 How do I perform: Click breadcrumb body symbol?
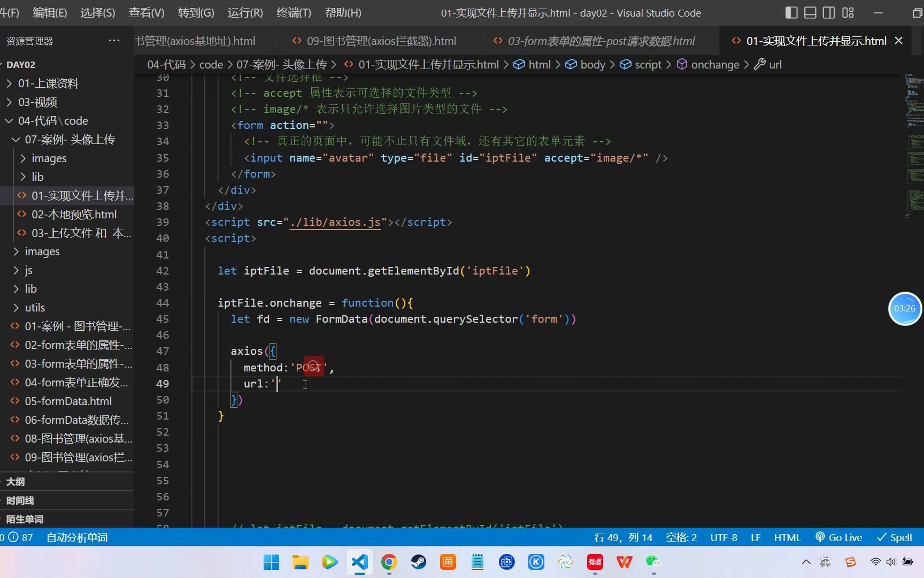[586, 65]
